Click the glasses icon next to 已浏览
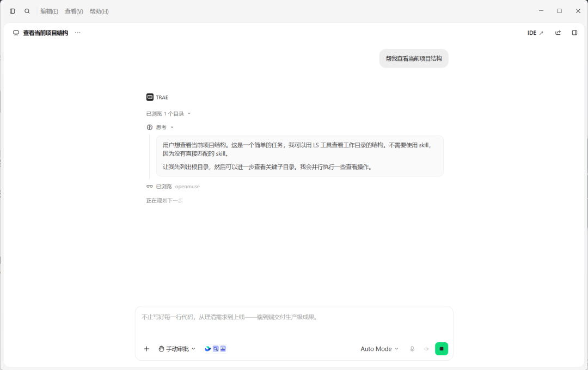The width and height of the screenshot is (588, 370). click(x=149, y=186)
